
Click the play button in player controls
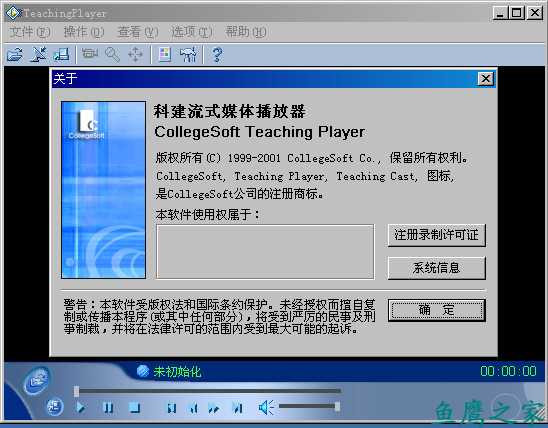click(x=81, y=407)
